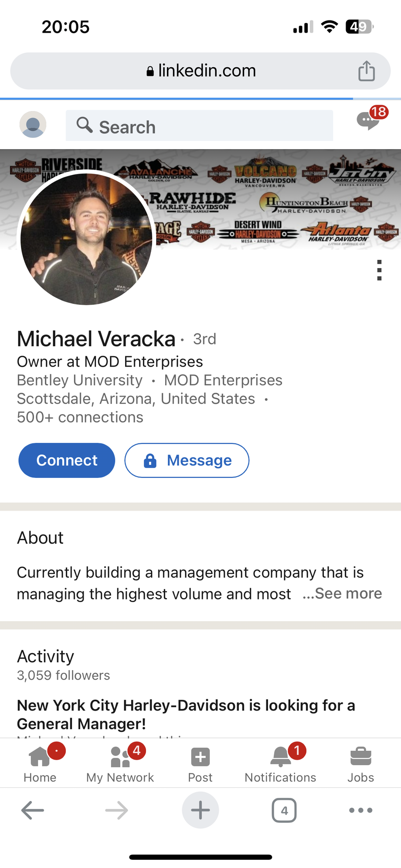The height and width of the screenshot is (868, 401).
Task: Open the Notifications tab
Action: point(281,764)
